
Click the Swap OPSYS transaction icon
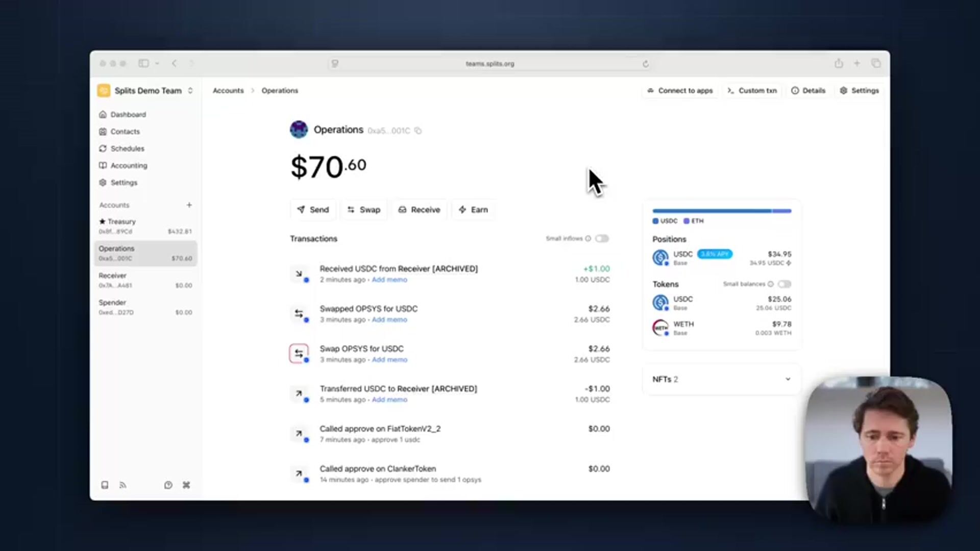[299, 354]
